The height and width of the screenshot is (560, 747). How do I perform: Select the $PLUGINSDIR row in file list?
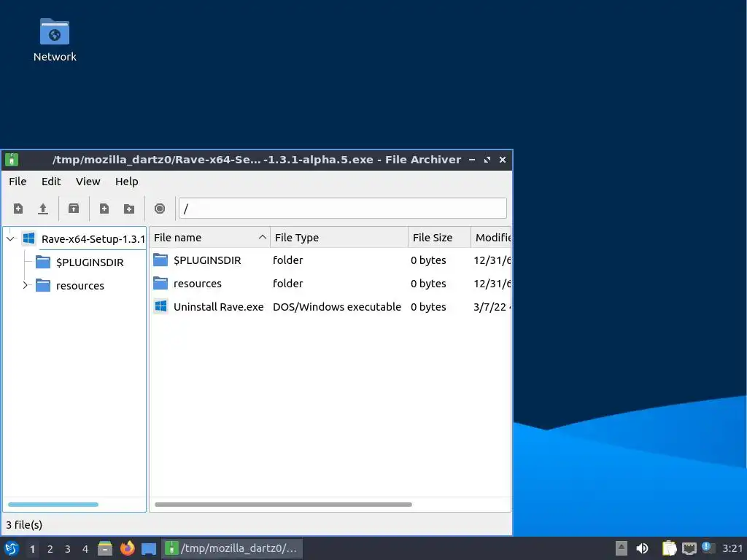[x=330, y=260]
